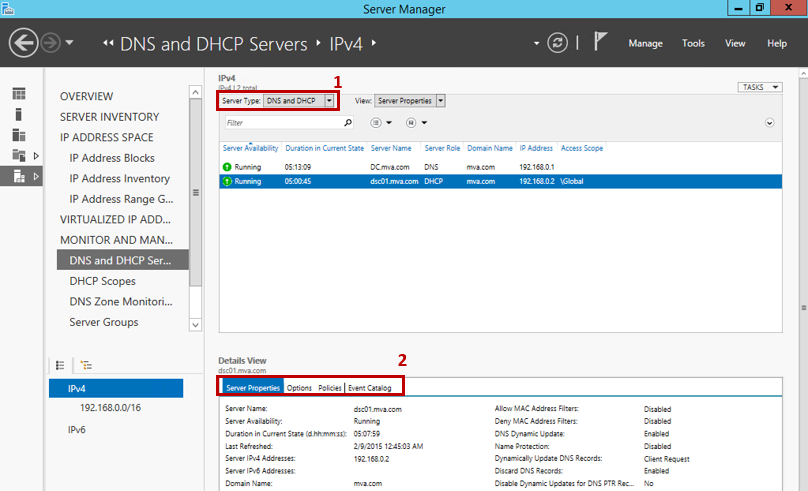Select OVERVIEW in the IPAM navigation
The height and width of the screenshot is (491, 808).
pos(86,96)
